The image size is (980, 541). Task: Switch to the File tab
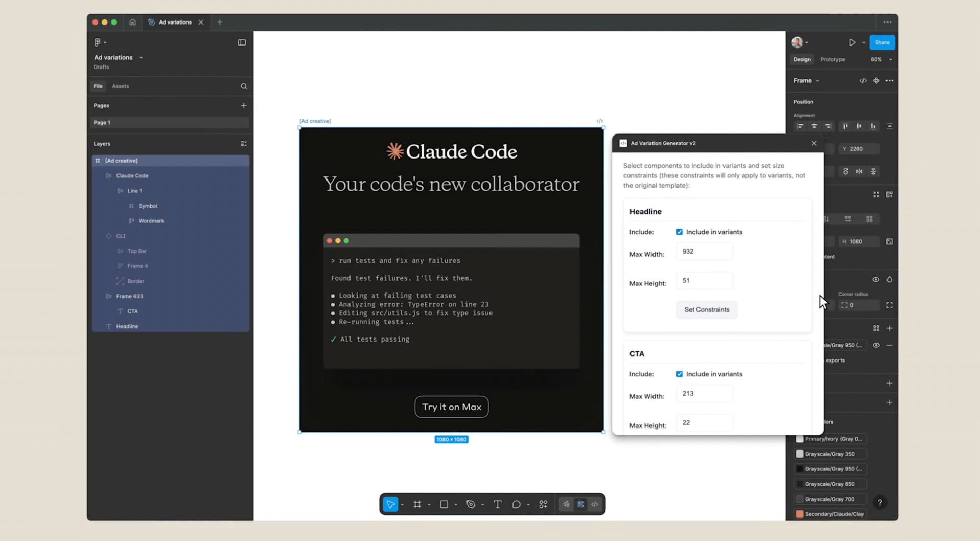pos(98,86)
